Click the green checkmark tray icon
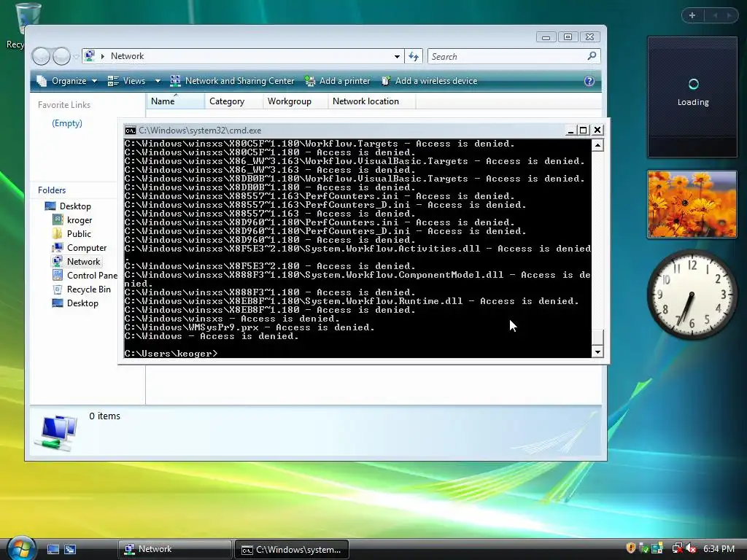 (x=643, y=548)
